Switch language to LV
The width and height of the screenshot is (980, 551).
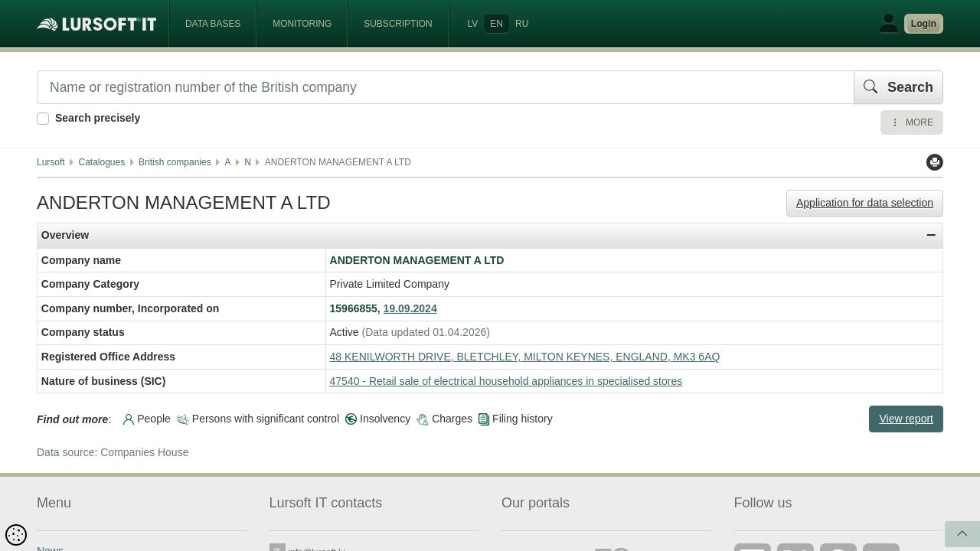pyautogui.click(x=472, y=24)
